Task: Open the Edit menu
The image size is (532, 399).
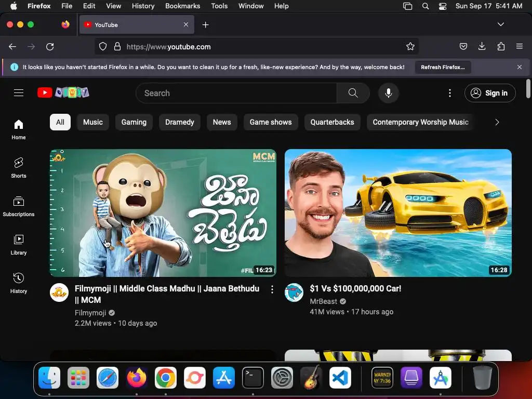Action: click(89, 6)
